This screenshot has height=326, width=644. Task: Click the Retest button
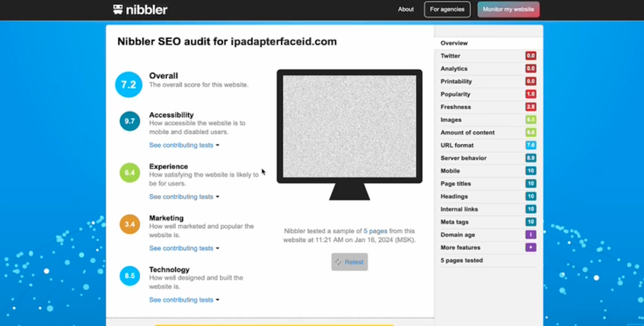(x=349, y=262)
